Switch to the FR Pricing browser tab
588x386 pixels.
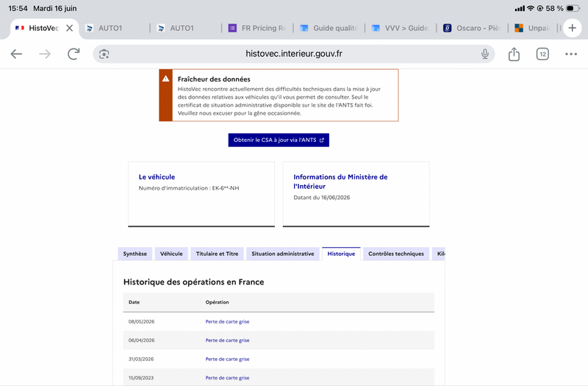click(258, 28)
